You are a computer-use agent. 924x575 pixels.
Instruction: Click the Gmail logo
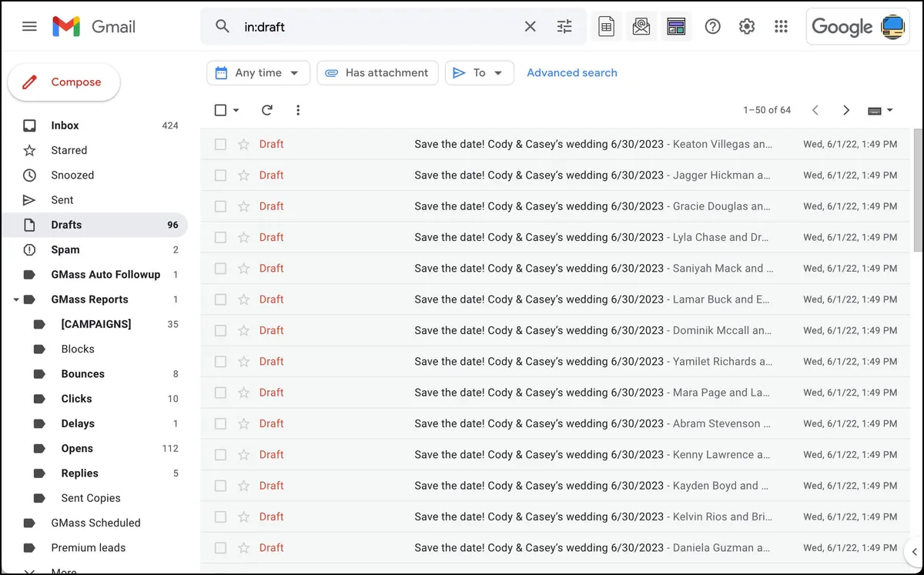(x=94, y=26)
